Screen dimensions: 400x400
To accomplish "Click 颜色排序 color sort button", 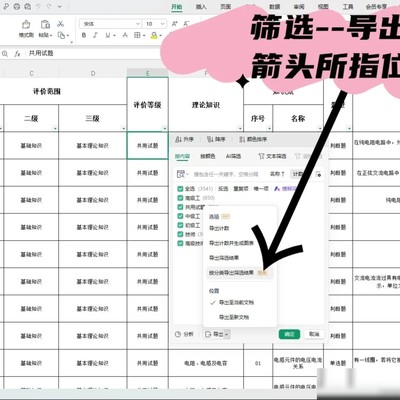I will point(253,139).
